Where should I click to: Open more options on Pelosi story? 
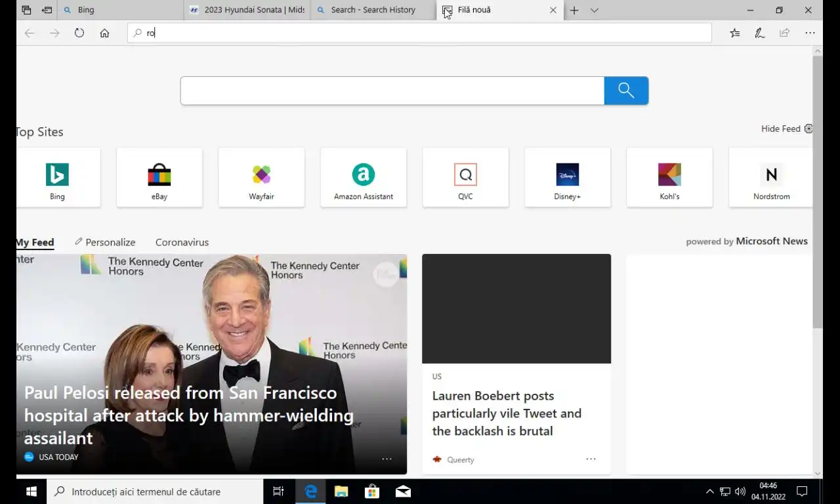387,459
